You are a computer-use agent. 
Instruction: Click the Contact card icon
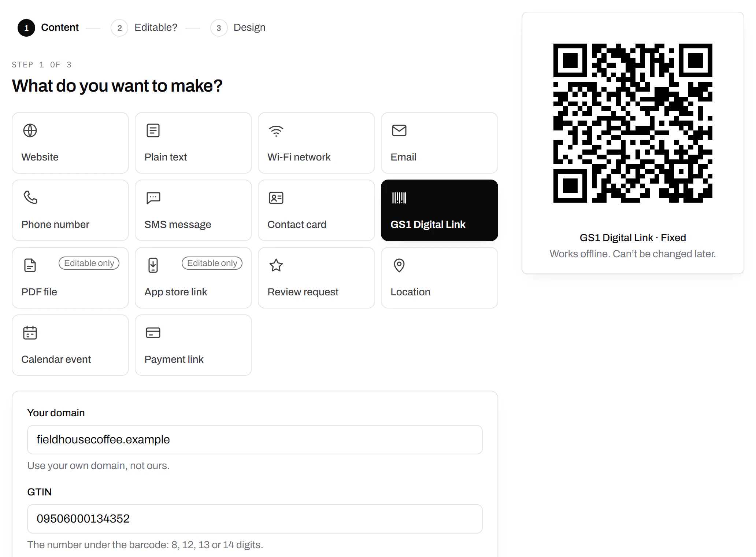tap(276, 198)
